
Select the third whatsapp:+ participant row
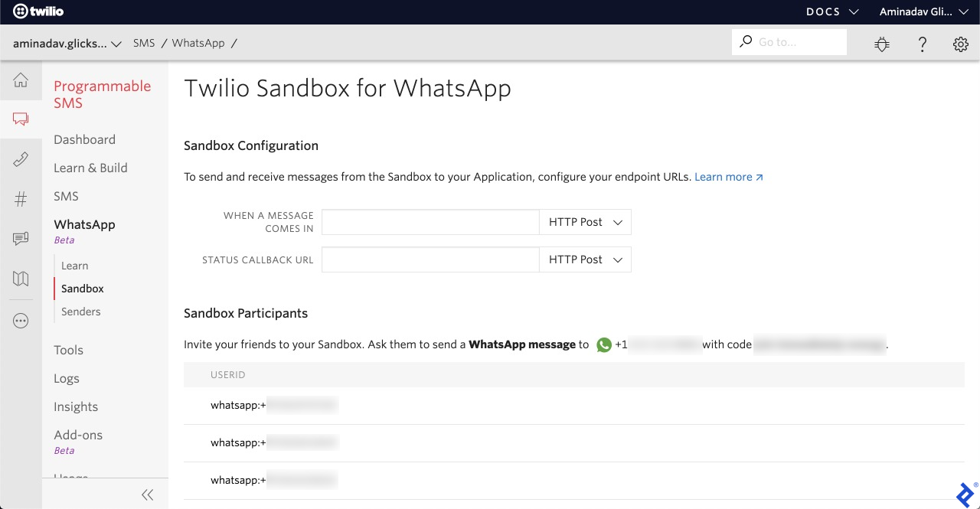(x=574, y=481)
